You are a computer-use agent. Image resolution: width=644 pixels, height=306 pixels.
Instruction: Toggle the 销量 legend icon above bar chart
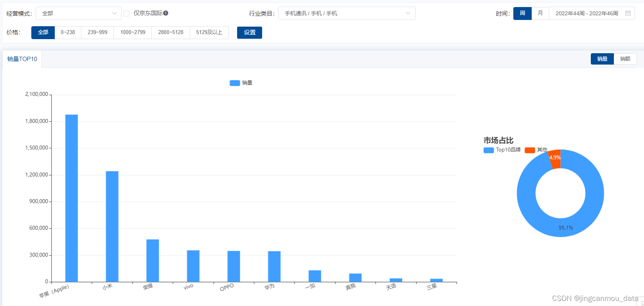235,83
